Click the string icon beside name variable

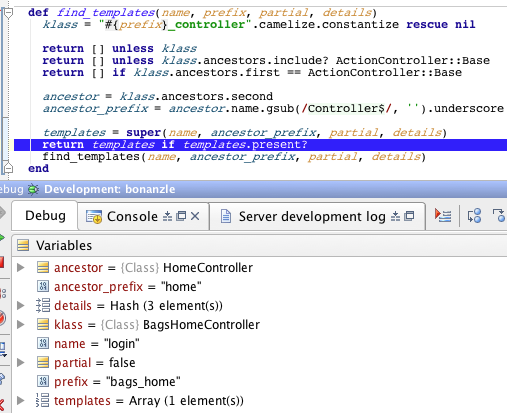(x=43, y=343)
